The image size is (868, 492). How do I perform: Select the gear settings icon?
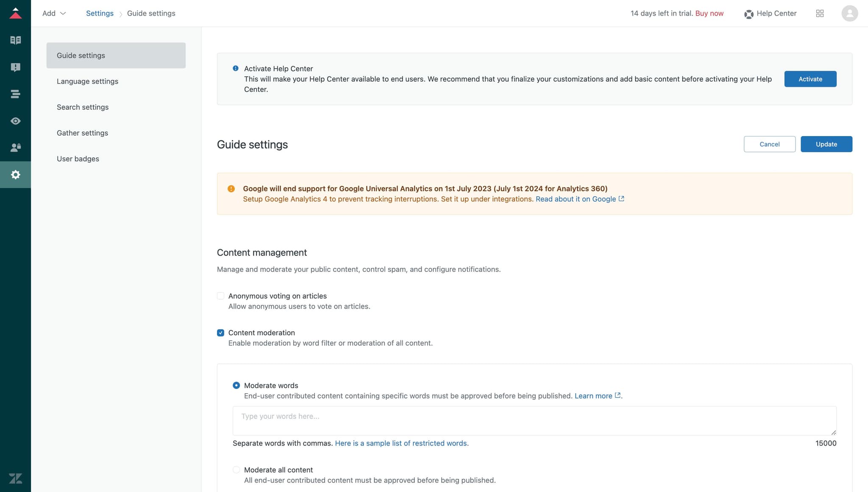click(16, 174)
